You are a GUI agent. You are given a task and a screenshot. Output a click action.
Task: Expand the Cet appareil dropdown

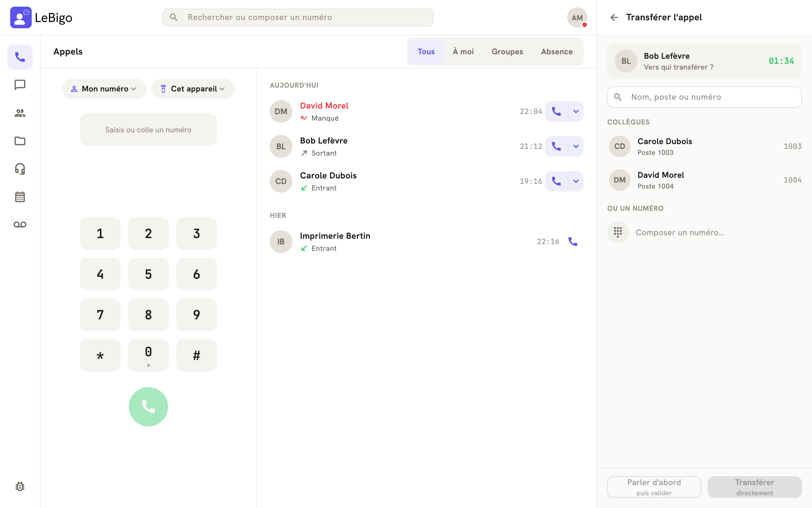pos(193,89)
